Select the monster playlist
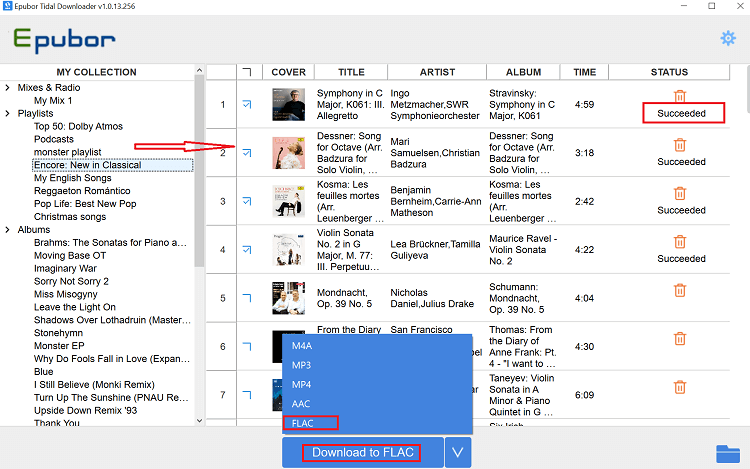The image size is (750, 469). (x=67, y=152)
